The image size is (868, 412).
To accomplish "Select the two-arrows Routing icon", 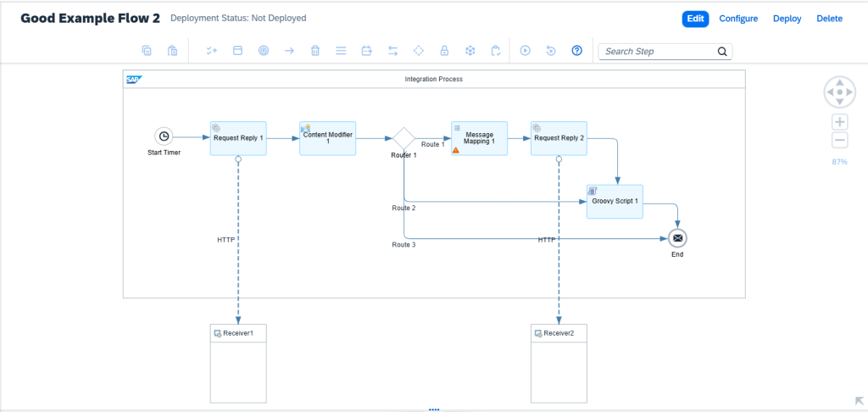I will (392, 51).
